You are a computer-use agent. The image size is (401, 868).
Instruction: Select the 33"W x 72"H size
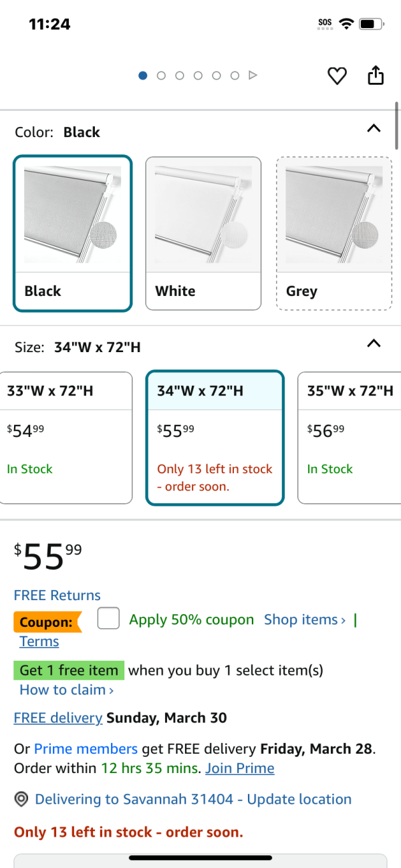[x=66, y=438]
